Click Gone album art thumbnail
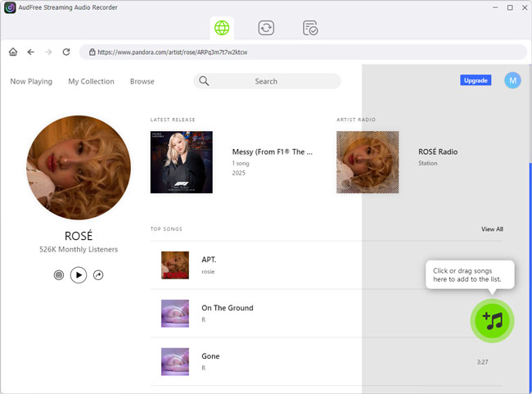 click(175, 362)
